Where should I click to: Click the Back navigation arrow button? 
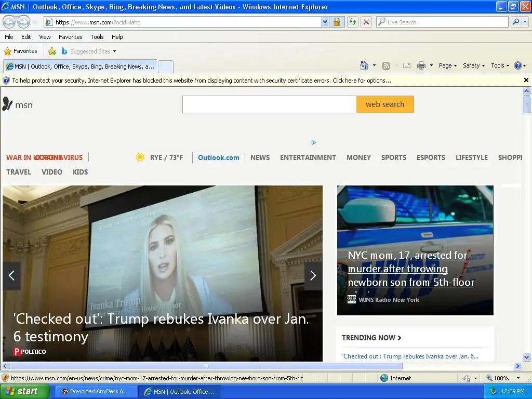click(x=9, y=22)
